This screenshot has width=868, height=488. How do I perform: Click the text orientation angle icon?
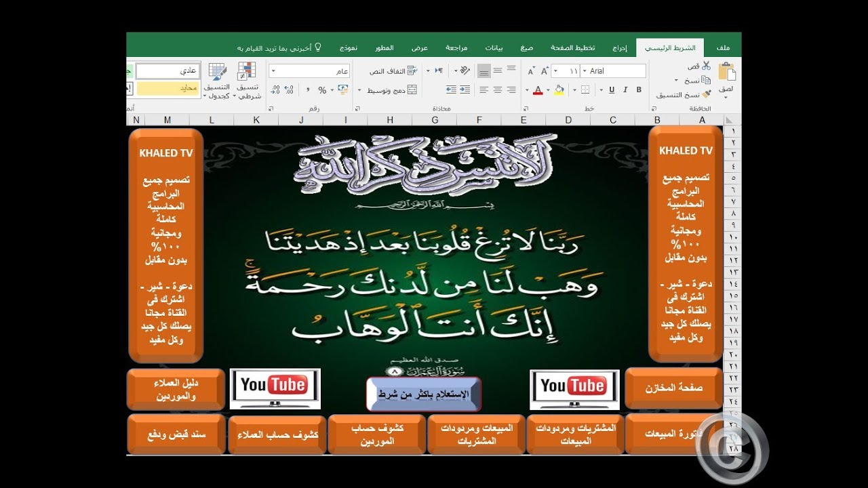pyautogui.click(x=465, y=70)
